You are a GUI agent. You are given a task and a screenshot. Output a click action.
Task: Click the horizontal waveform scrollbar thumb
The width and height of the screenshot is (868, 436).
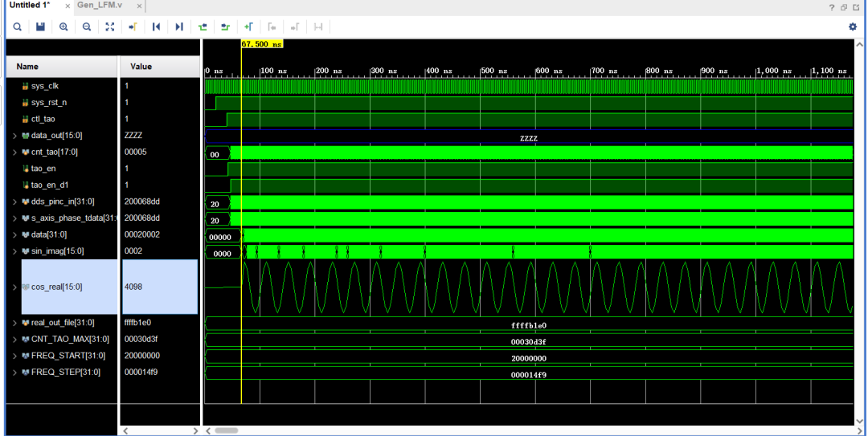click(x=227, y=430)
